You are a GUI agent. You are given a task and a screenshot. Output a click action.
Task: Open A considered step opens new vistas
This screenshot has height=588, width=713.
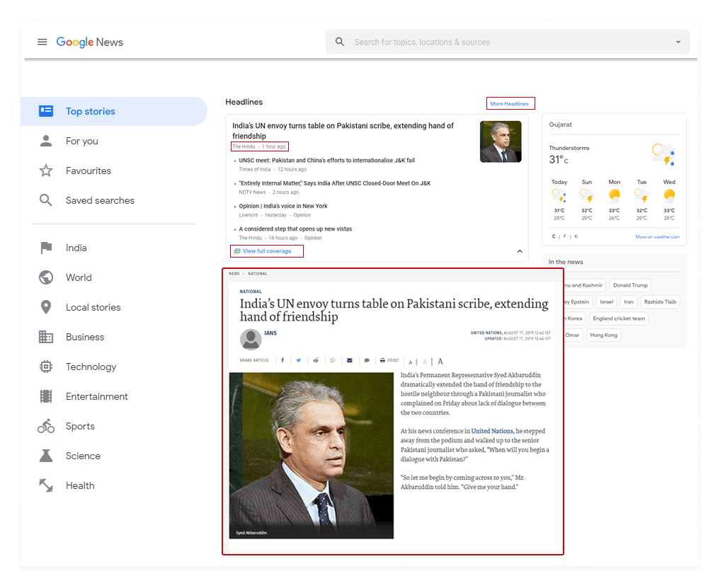pyautogui.click(x=295, y=229)
